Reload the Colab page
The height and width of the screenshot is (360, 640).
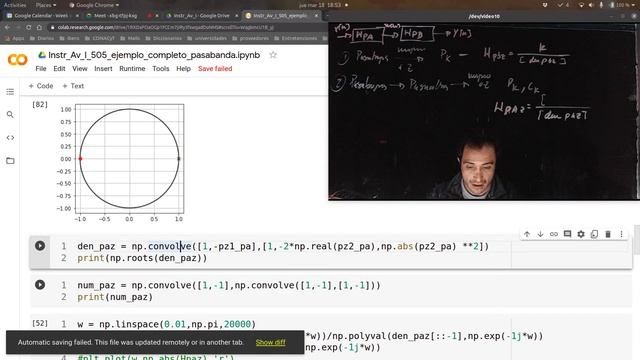click(x=29, y=27)
